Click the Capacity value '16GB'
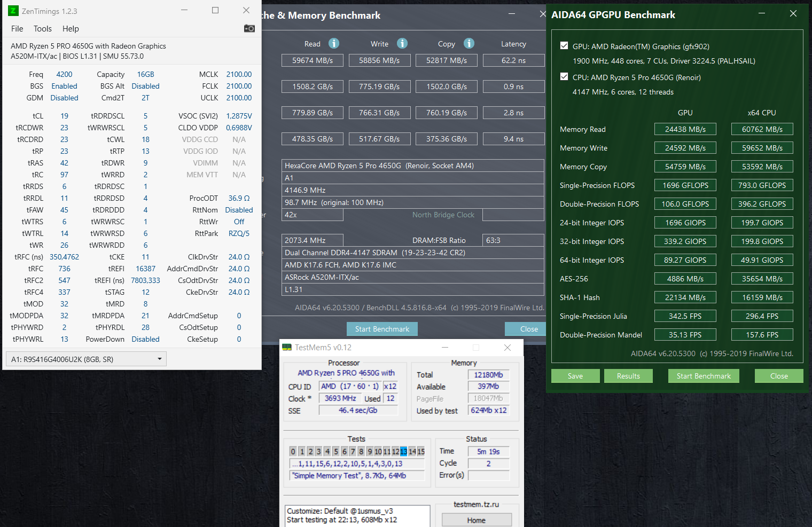 (x=145, y=74)
